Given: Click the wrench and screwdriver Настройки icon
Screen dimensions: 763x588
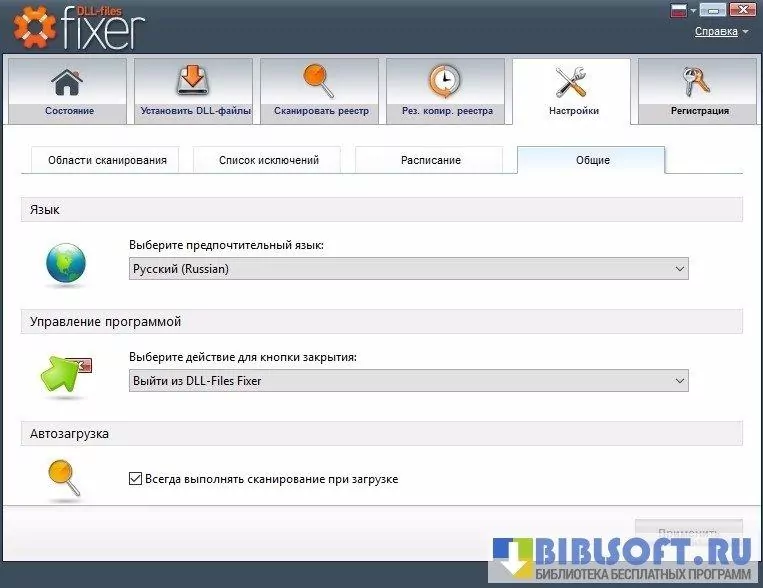Looking at the screenshot, I should [x=572, y=82].
